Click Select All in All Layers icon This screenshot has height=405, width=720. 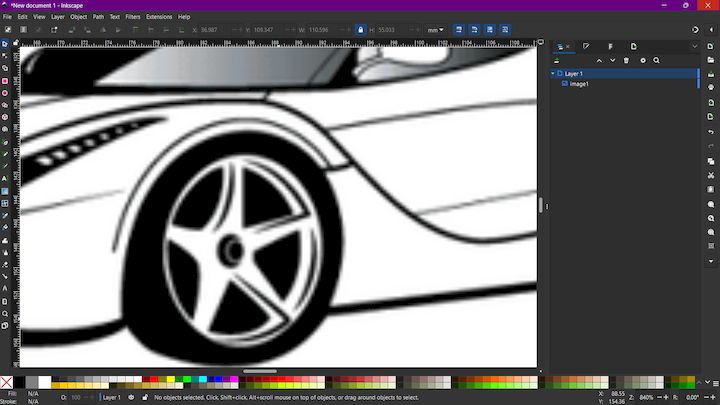[x=23, y=29]
